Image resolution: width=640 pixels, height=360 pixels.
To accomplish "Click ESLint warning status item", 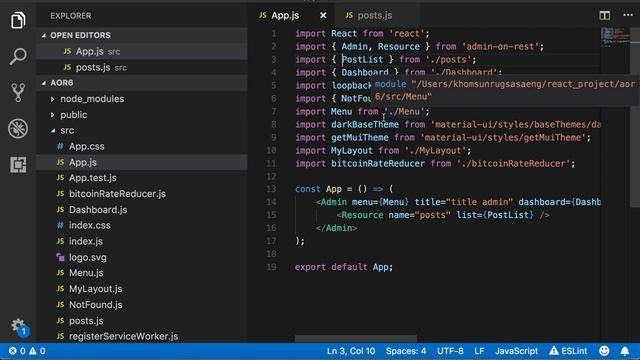I will tap(568, 351).
